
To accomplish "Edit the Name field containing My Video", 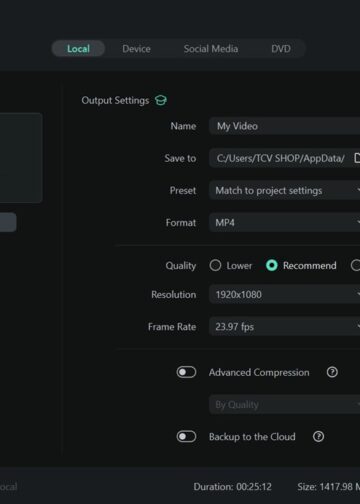I will pyautogui.click(x=285, y=126).
